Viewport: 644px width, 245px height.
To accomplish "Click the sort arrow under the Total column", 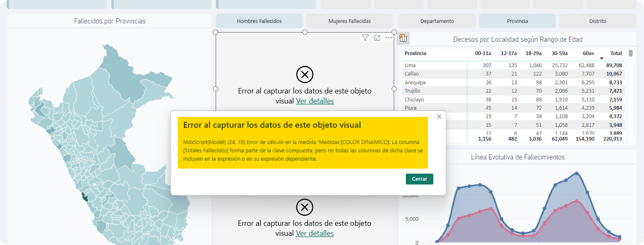I will [x=601, y=58].
